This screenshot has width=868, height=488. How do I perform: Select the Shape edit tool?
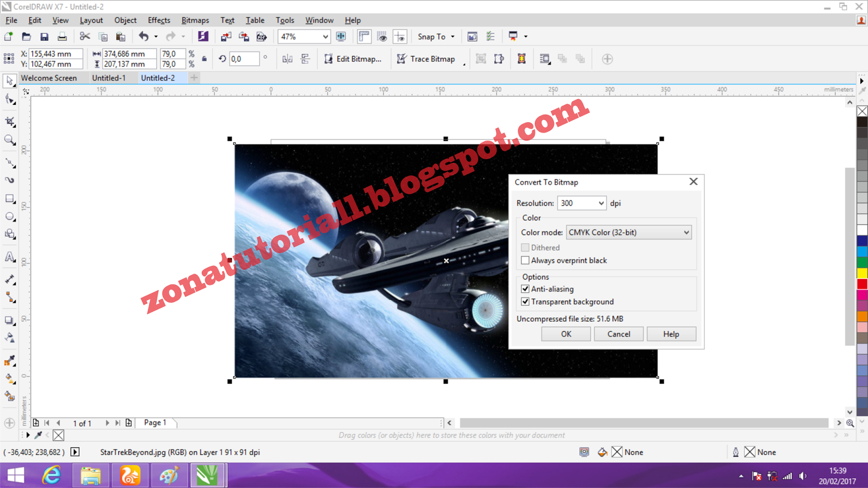point(10,99)
